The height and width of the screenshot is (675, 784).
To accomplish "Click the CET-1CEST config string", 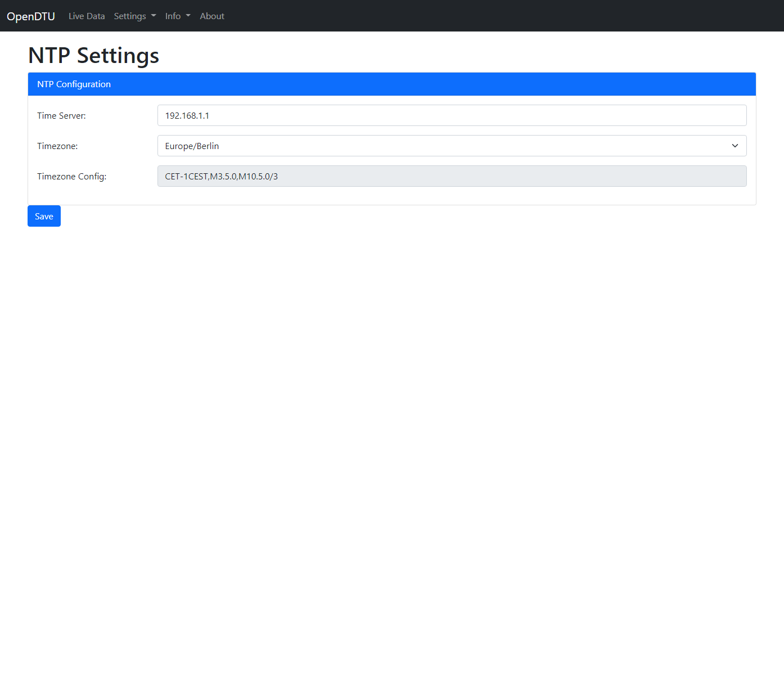I will [221, 177].
